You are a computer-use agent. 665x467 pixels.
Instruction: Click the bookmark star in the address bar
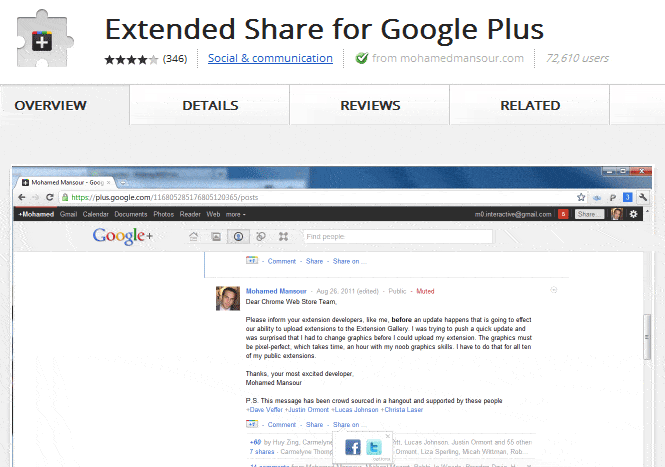(581, 197)
